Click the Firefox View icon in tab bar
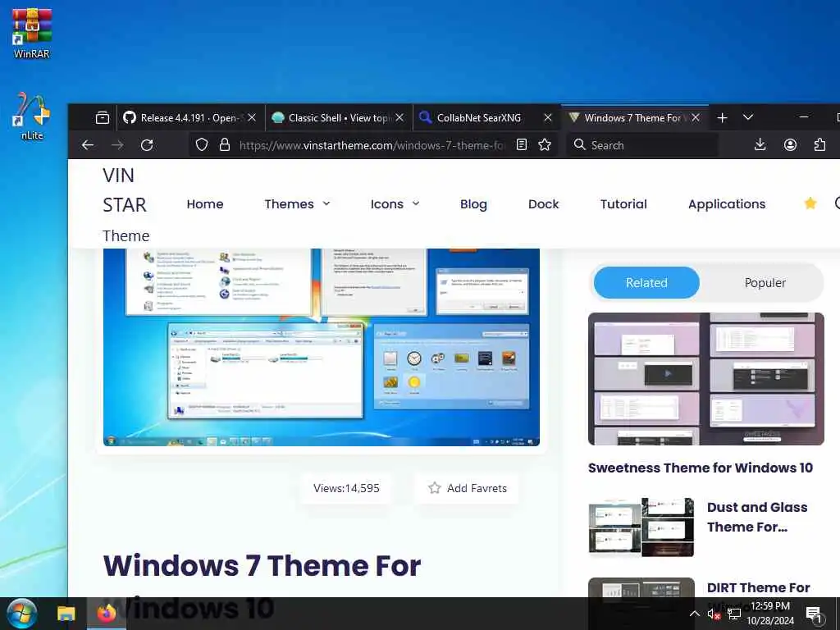The height and width of the screenshot is (630, 840). [103, 117]
